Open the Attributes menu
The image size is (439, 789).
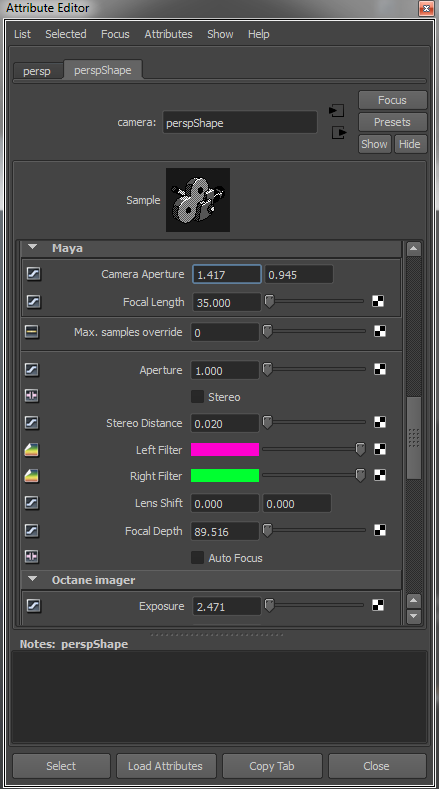click(168, 34)
